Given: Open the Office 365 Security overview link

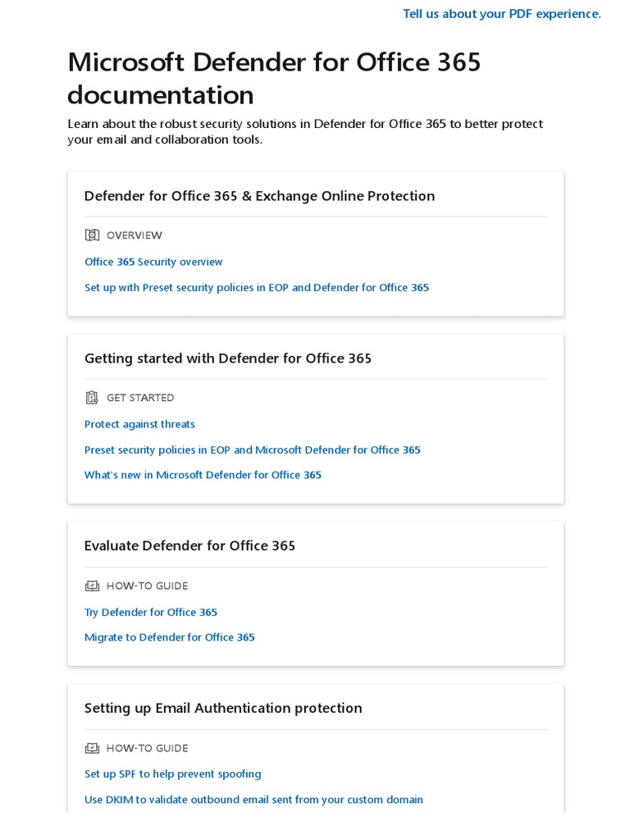Looking at the screenshot, I should point(153,262).
